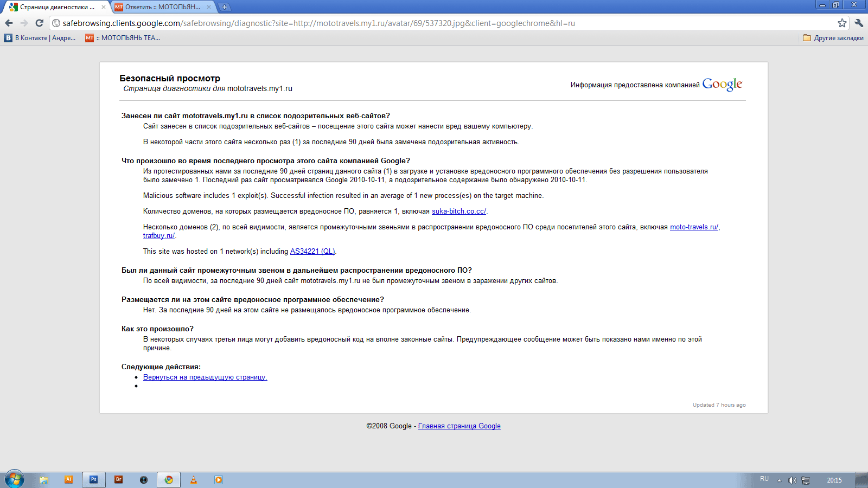Image resolution: width=868 pixels, height=488 pixels.
Task: Open the Chrome wrench settings menu
Action: [859, 23]
